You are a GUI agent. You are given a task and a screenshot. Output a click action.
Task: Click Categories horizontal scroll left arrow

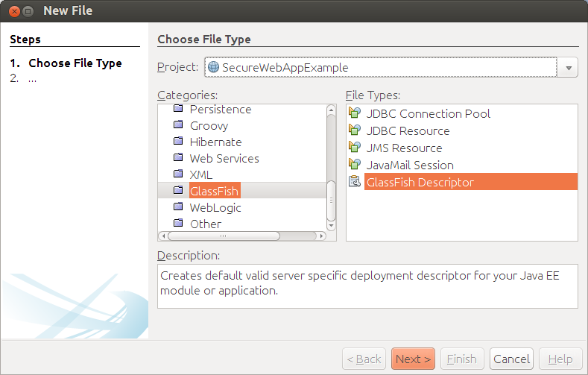click(162, 236)
